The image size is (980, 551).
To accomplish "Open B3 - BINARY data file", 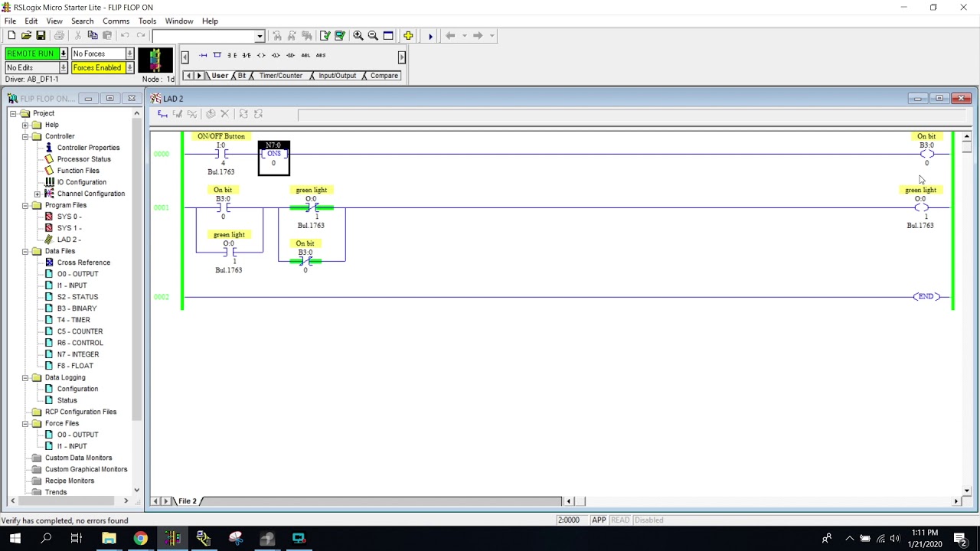I will 77,308.
